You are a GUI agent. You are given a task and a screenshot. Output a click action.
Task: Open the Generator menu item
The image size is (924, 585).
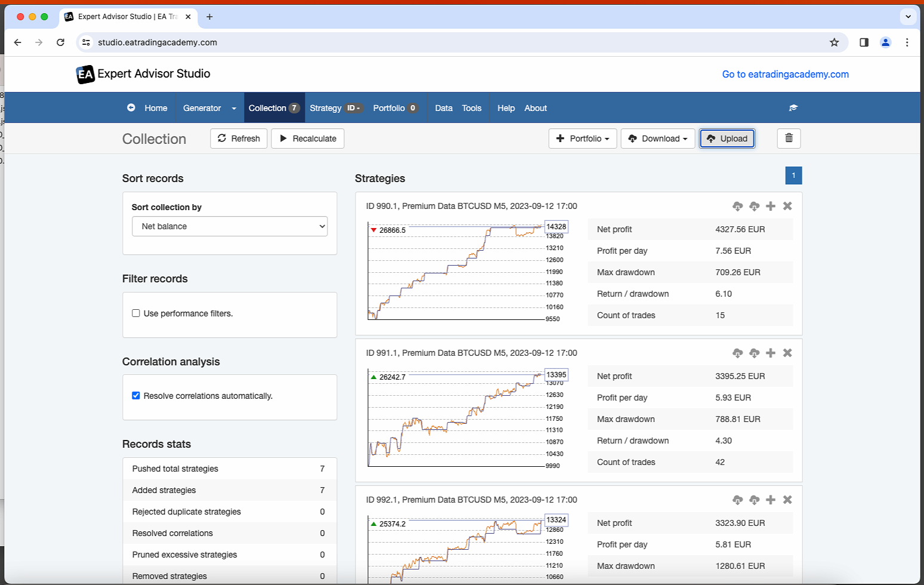coord(202,108)
